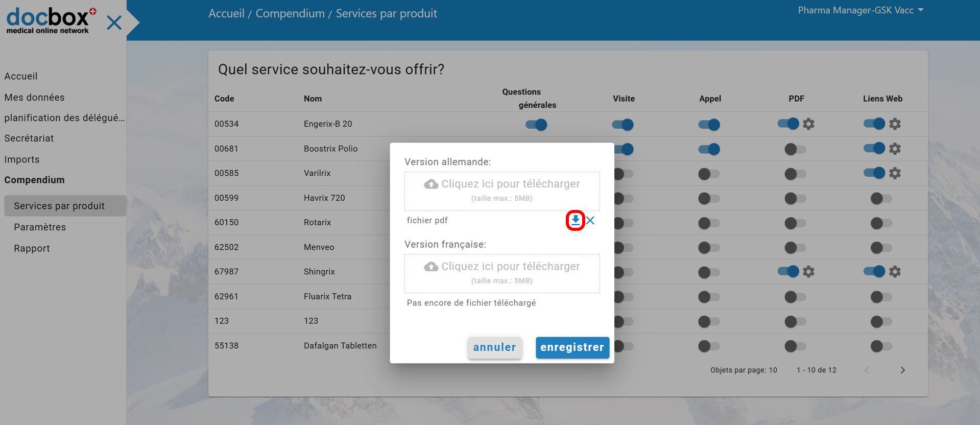Toggle Questions générales for Engerix-B 20
The image size is (980, 425).
click(x=536, y=125)
